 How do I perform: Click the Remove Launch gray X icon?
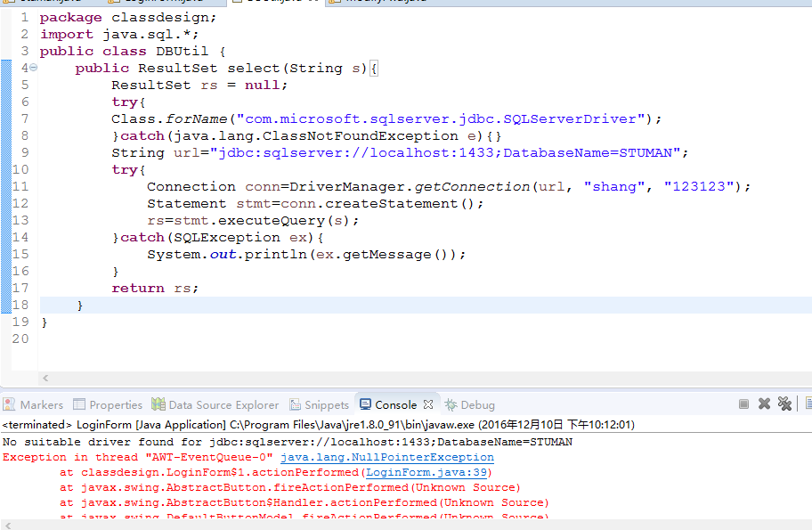[764, 404]
